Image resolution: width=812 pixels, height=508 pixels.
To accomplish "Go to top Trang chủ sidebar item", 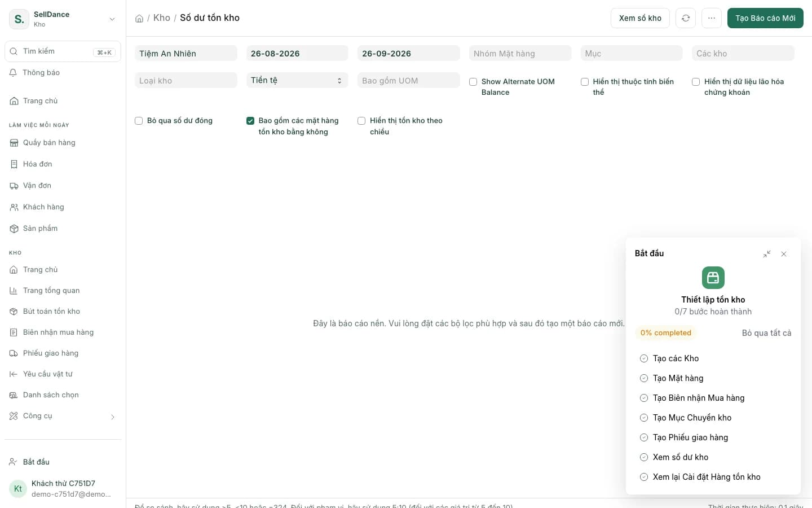I will 63,101.
